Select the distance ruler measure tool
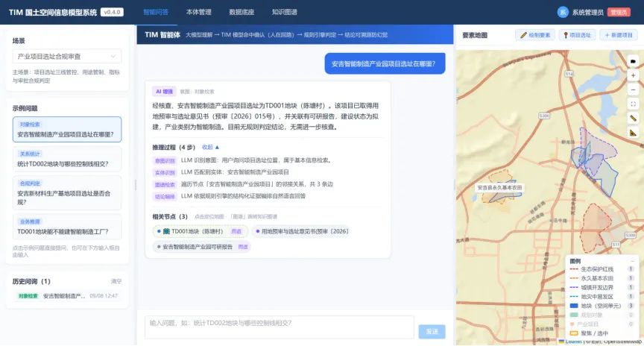This screenshot has width=644, height=346. [x=633, y=119]
